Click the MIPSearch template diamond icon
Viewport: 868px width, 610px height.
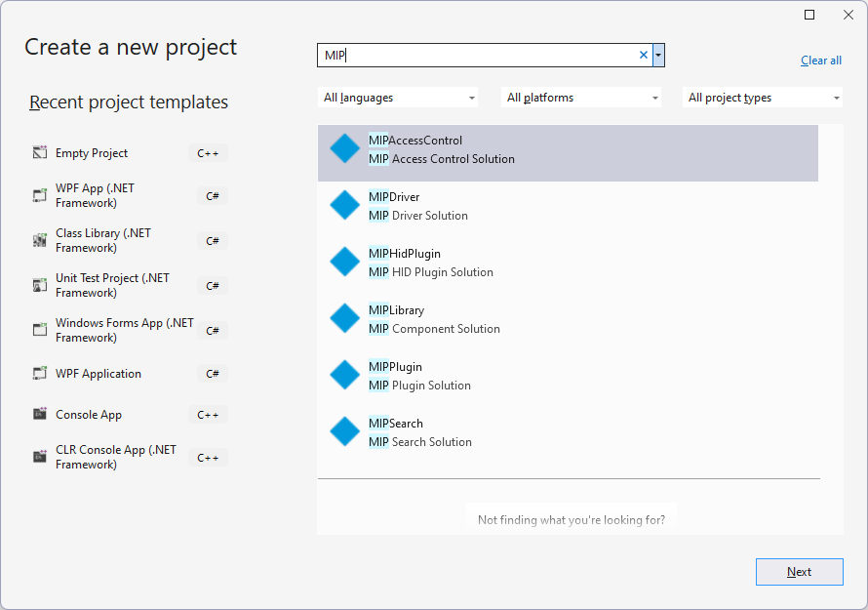coord(345,431)
